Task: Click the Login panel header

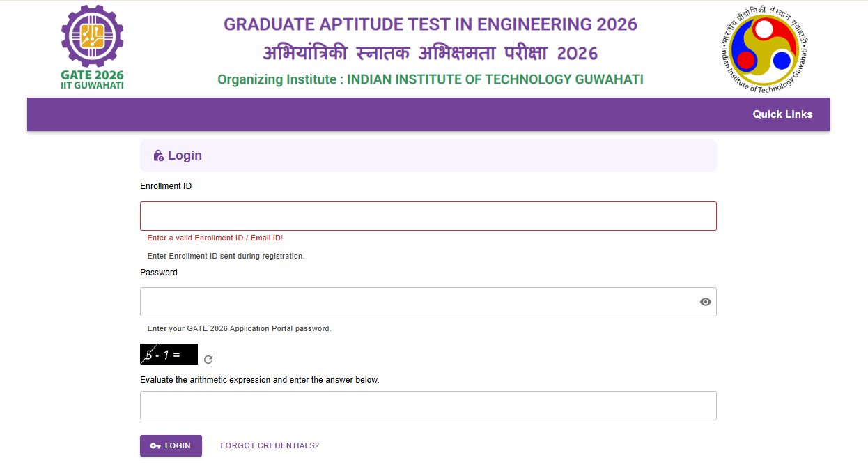Action: (428, 155)
